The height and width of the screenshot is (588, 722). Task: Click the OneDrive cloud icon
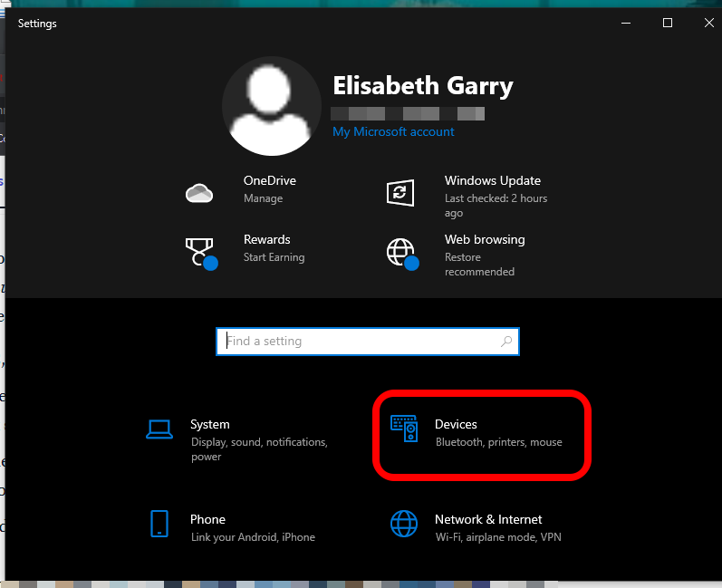click(x=198, y=192)
